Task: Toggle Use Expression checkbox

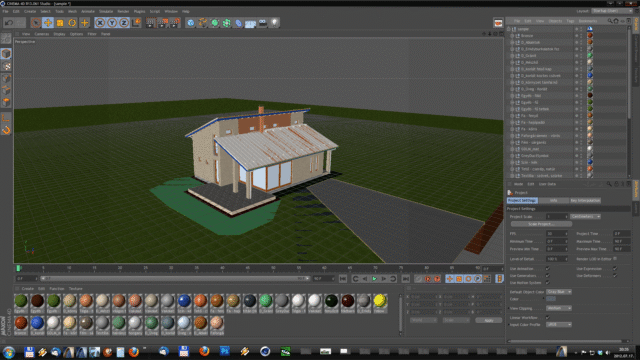Action: 615,269
